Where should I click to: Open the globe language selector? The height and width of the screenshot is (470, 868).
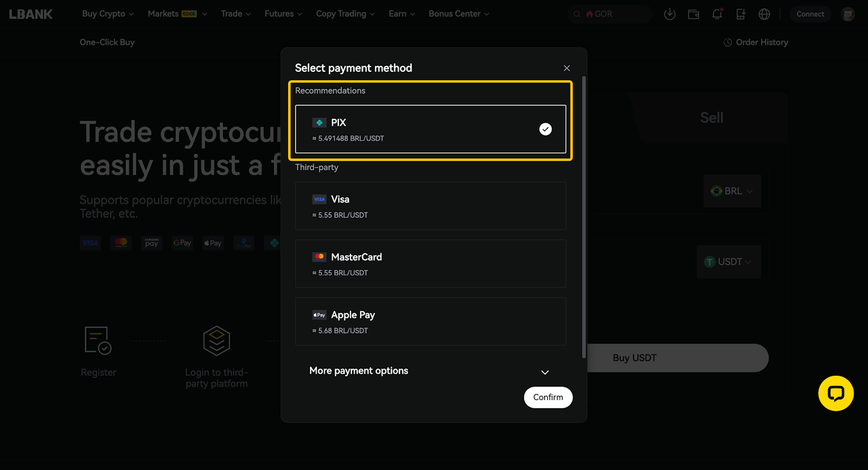764,14
